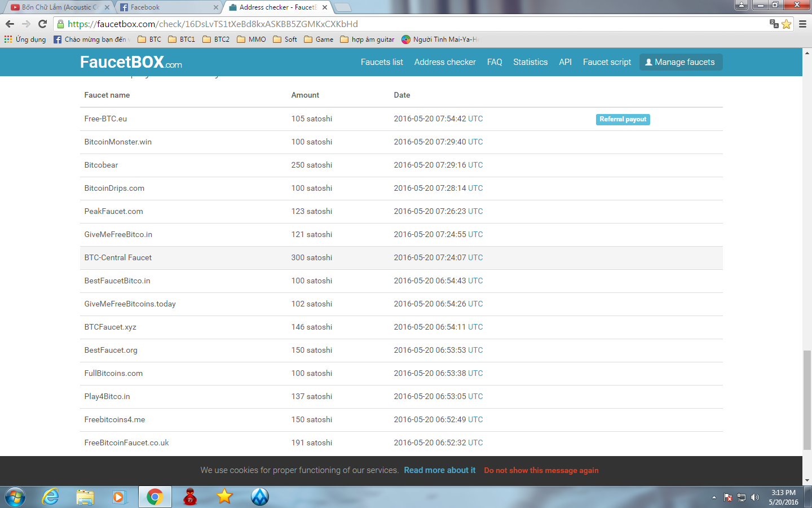Click the Referral payout badge
The height and width of the screenshot is (508, 812).
point(623,119)
